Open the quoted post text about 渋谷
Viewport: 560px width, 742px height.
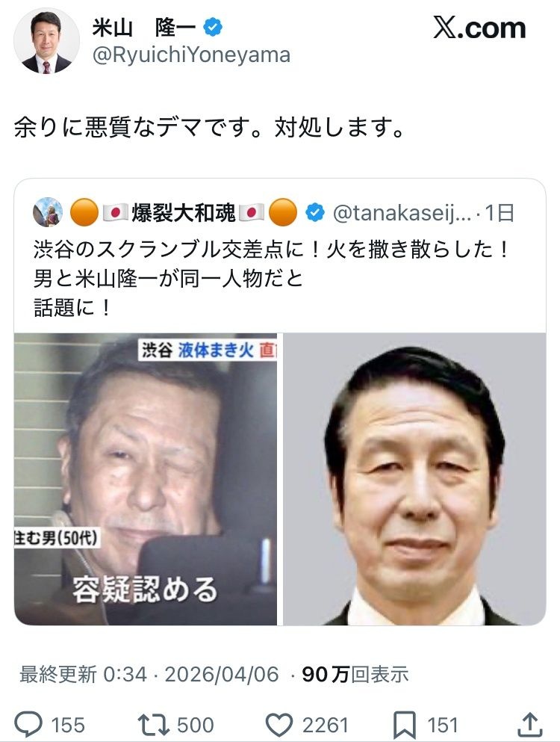(270, 279)
